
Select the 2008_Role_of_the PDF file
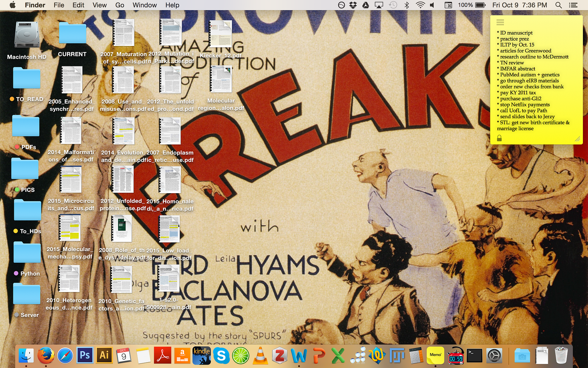point(121,229)
